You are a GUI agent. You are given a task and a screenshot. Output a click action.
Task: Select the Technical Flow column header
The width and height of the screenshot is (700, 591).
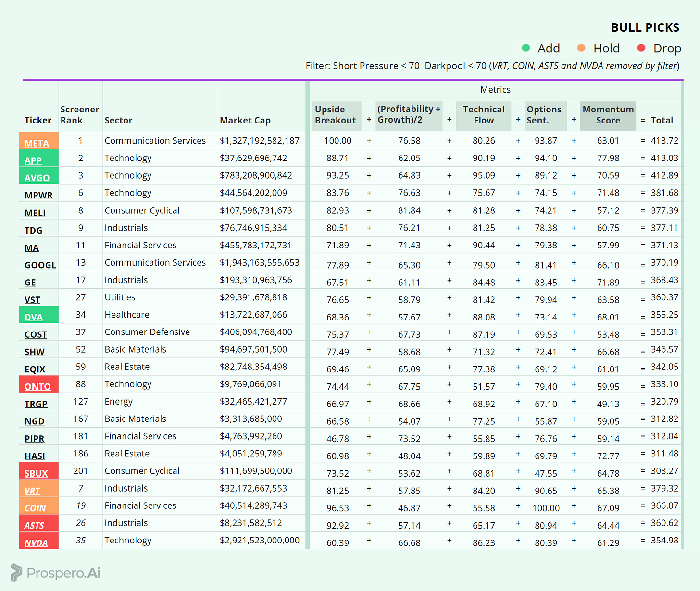(x=484, y=115)
